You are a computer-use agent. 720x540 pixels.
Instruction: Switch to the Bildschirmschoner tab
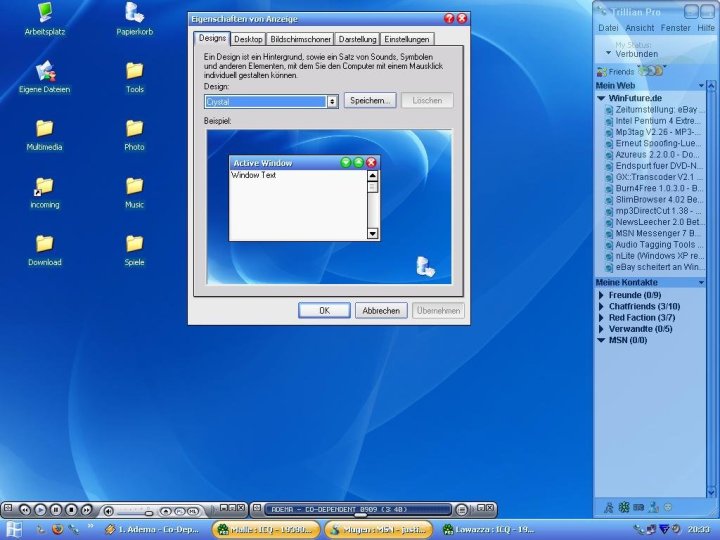300,39
